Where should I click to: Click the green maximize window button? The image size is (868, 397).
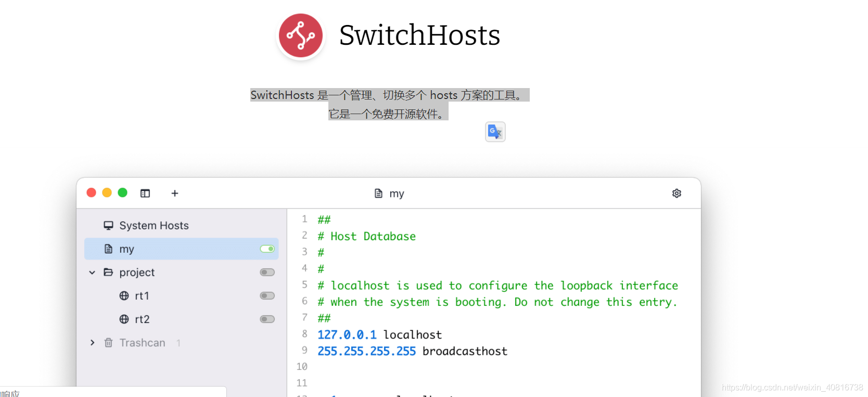(x=123, y=193)
